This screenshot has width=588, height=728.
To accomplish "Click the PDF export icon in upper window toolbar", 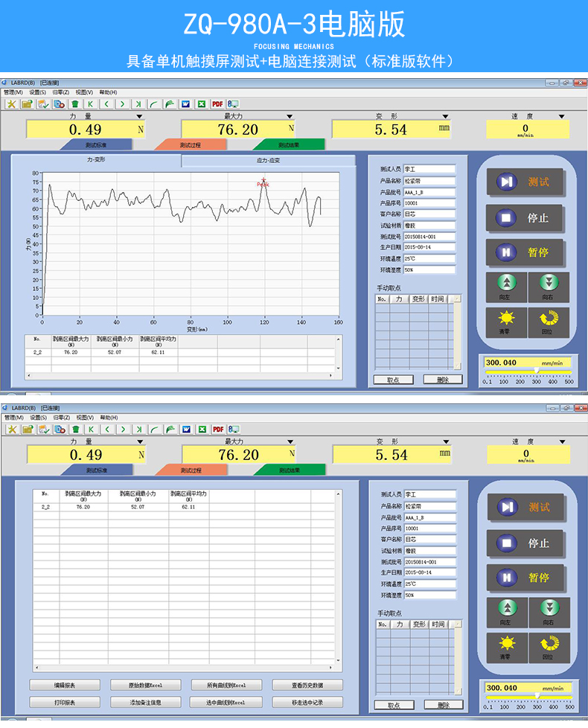I will (x=218, y=104).
